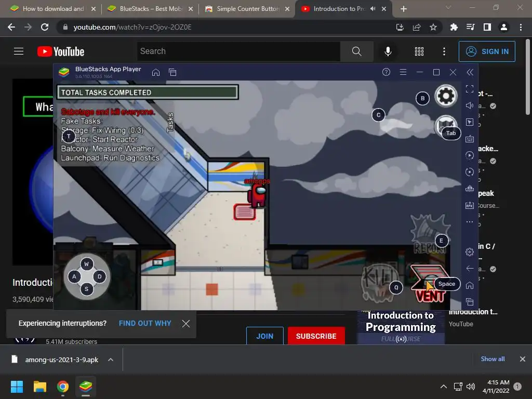Screen dimensions: 532x399
Task: Toggle Chrome side panel
Action: [x=487, y=27]
